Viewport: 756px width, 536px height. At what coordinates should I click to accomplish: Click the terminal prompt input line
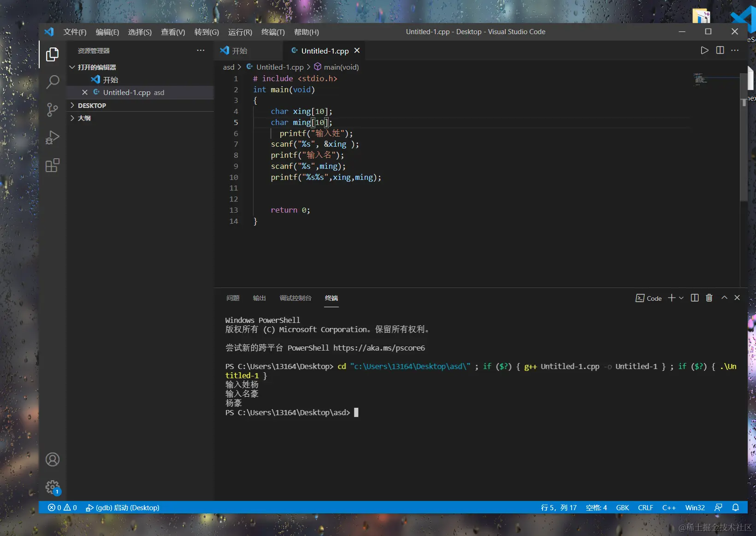pyautogui.click(x=292, y=412)
